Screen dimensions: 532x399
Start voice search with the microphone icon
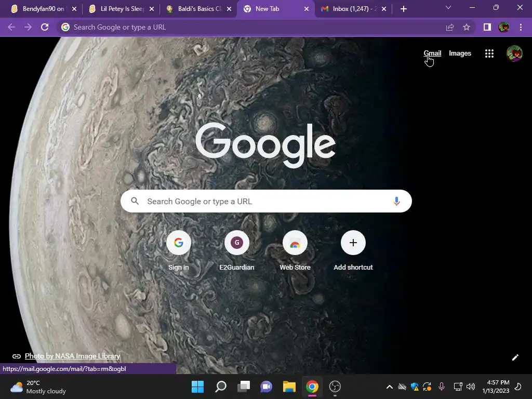point(396,201)
